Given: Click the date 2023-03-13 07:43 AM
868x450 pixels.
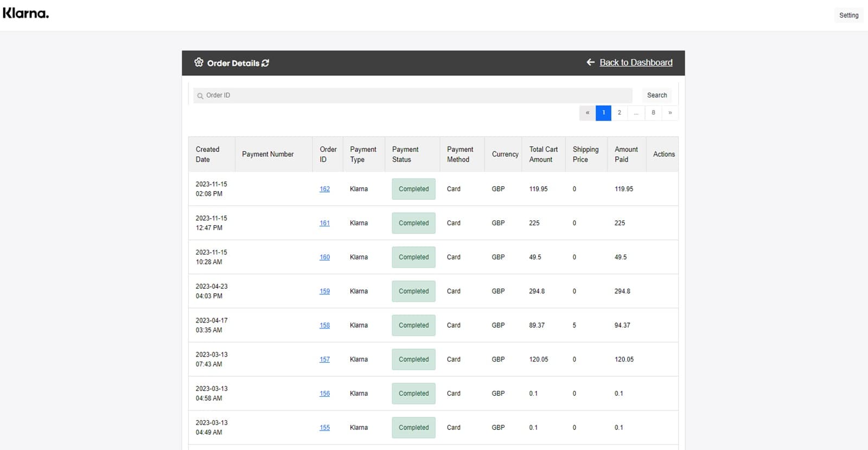Looking at the screenshot, I should pyautogui.click(x=212, y=359).
